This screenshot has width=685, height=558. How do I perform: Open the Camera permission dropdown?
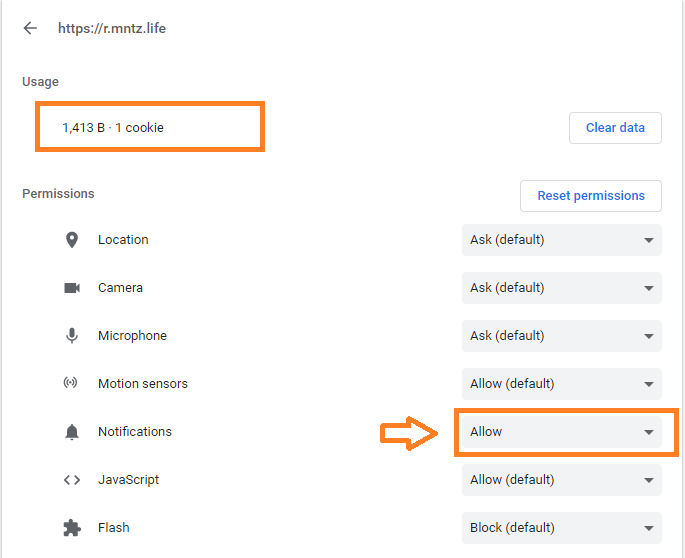click(x=562, y=288)
